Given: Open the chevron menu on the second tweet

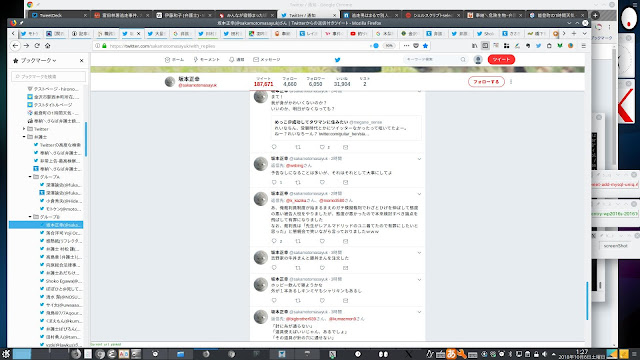Looking at the screenshot, I should pos(419,159).
